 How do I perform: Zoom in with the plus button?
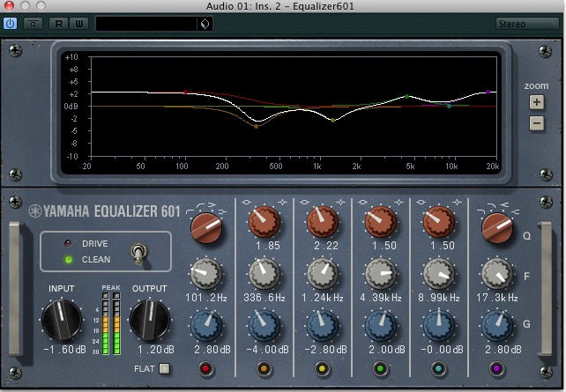tap(536, 102)
